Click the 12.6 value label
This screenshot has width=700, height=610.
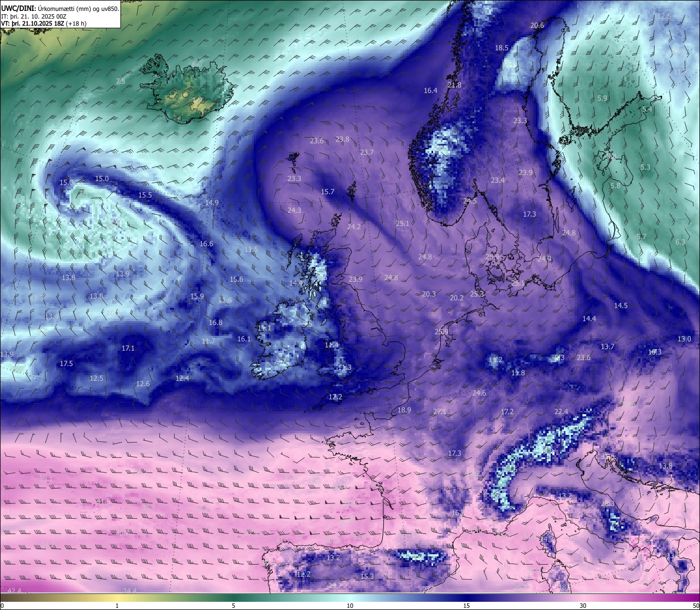click(x=143, y=384)
